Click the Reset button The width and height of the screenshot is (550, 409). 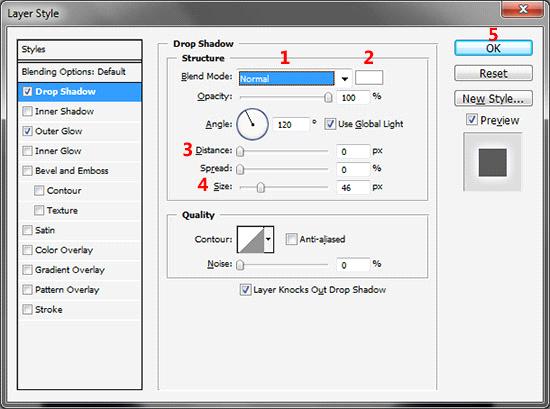pyautogui.click(x=493, y=73)
